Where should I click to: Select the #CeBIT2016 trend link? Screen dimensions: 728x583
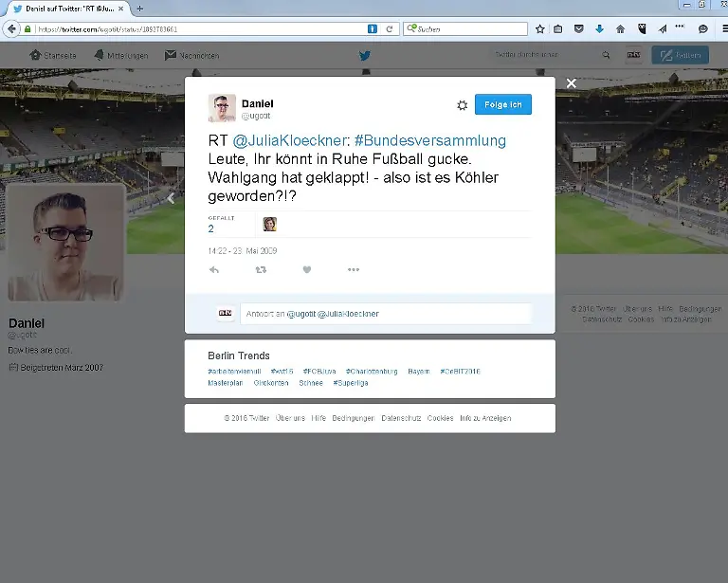tap(460, 372)
